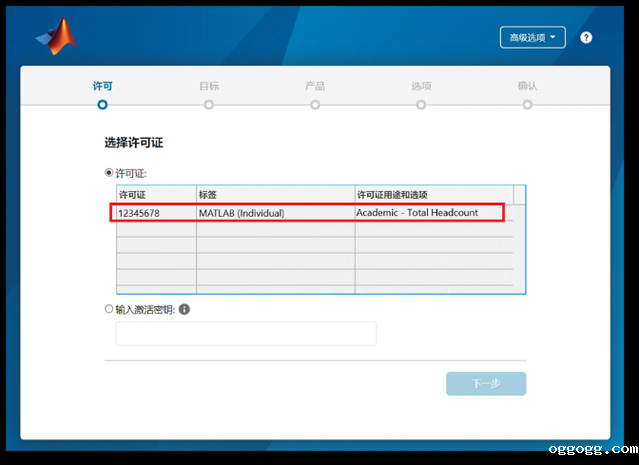Click the license table vertical scrollbar

coord(519,249)
